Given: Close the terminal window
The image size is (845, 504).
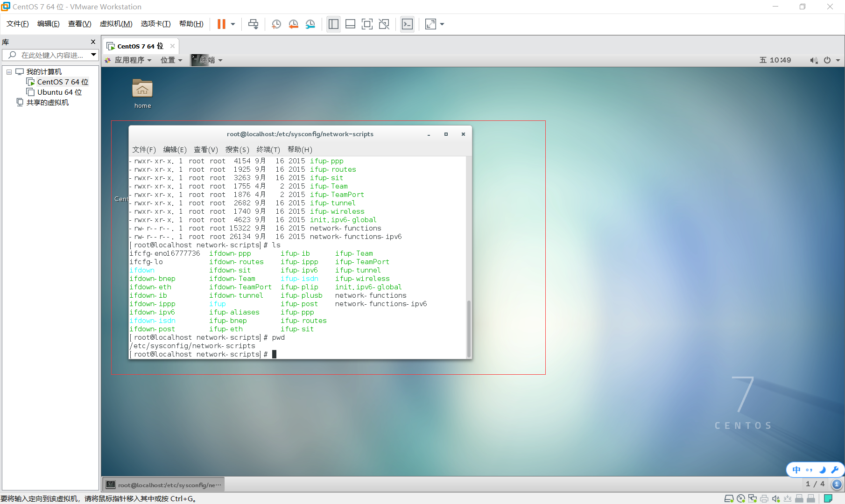Looking at the screenshot, I should point(463,134).
